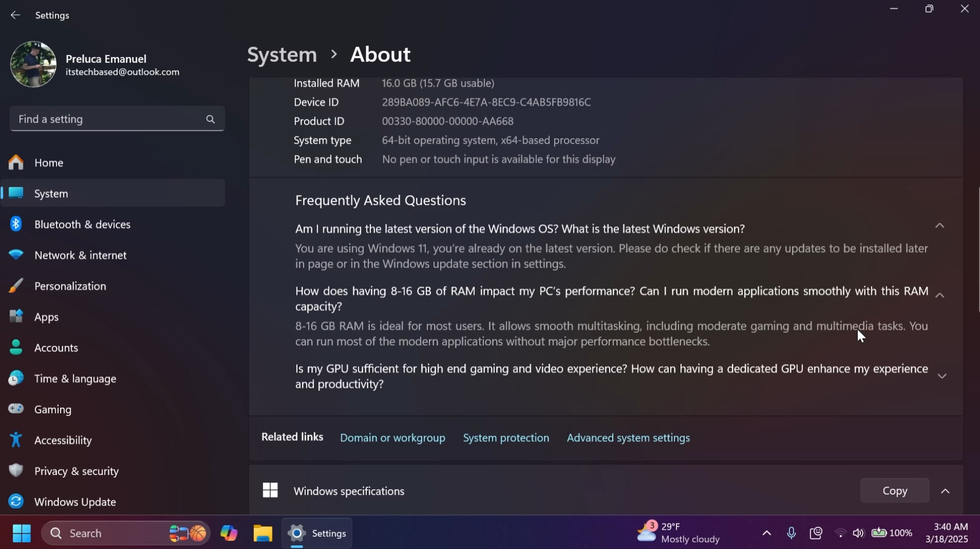
Task: Open Advanced system settings
Action: pyautogui.click(x=628, y=437)
